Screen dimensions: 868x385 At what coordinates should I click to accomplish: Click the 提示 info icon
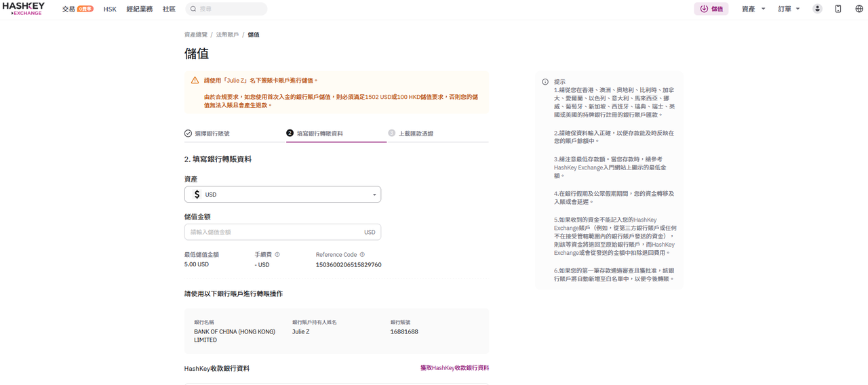tap(545, 82)
